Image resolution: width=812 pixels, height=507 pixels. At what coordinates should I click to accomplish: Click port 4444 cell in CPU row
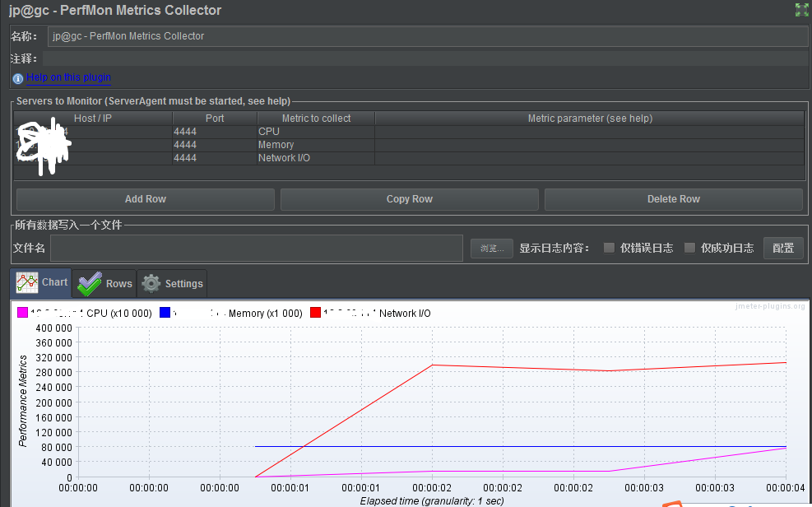pos(215,132)
